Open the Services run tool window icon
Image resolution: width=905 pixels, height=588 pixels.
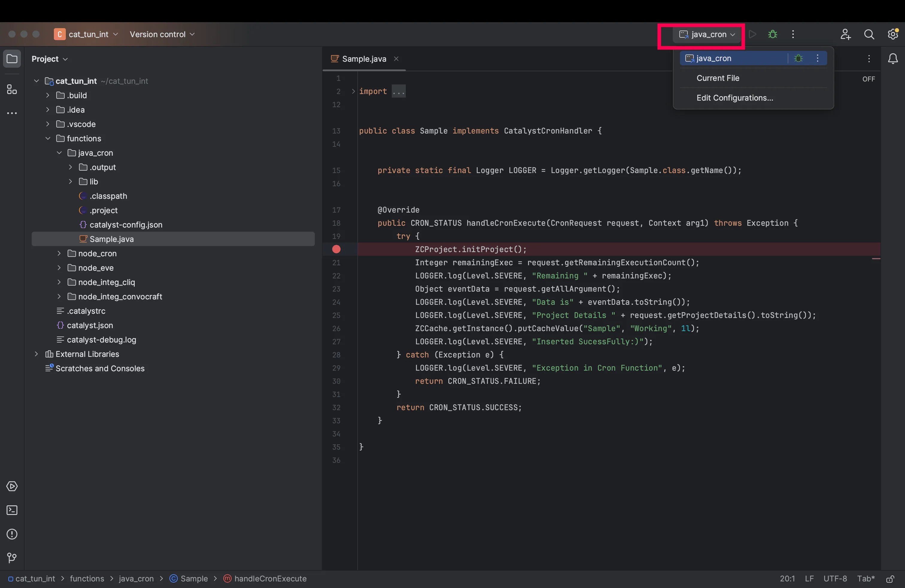pos(12,486)
